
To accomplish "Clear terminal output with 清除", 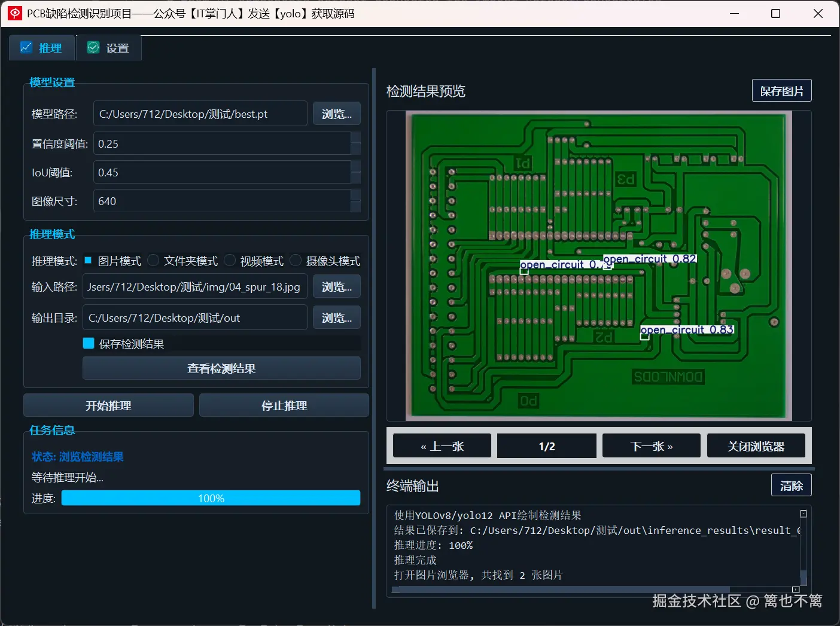I will point(792,485).
